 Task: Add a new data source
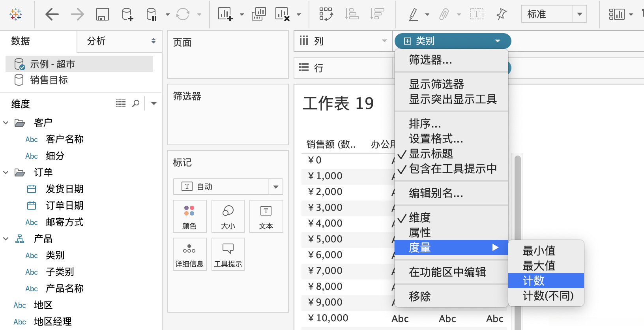[127, 15]
